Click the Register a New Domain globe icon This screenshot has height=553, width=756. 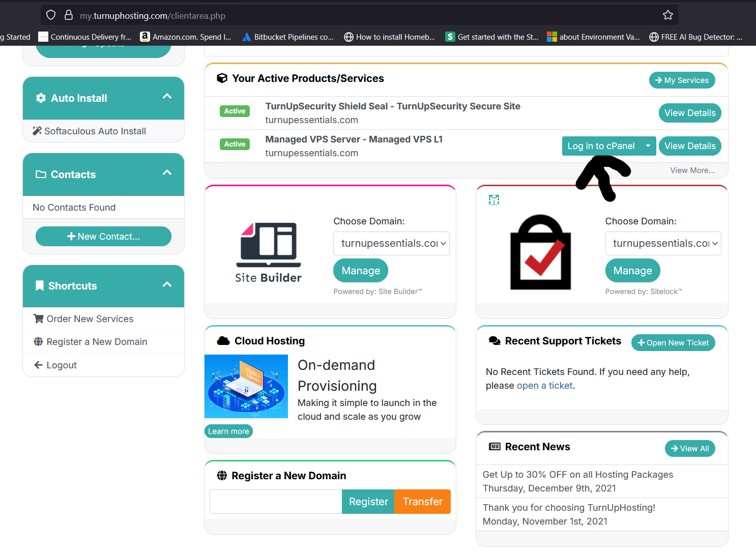pos(222,476)
